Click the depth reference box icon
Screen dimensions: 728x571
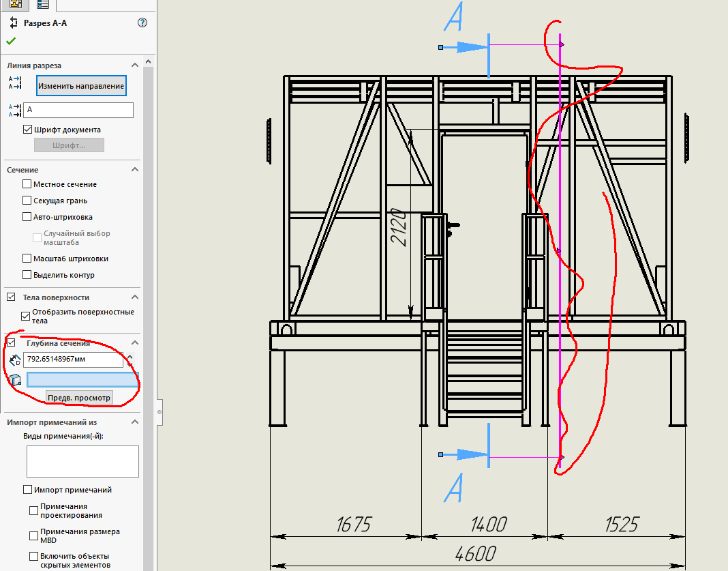(x=15, y=380)
